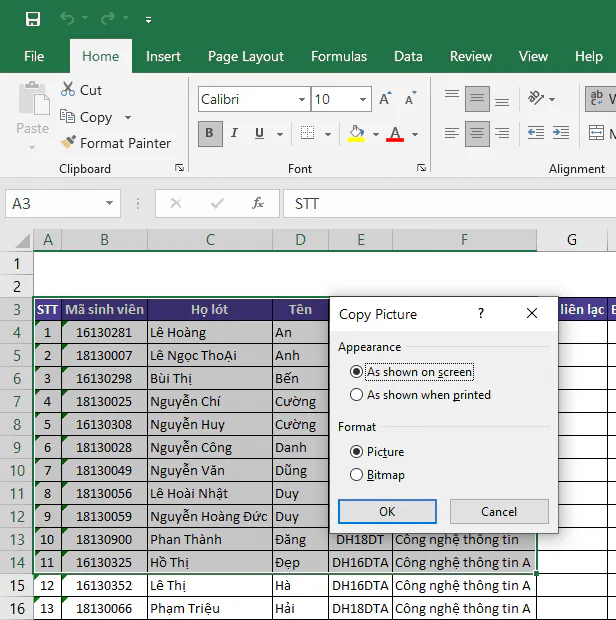Apply red Font Color
The height and width of the screenshot is (620, 616).
coord(395,134)
